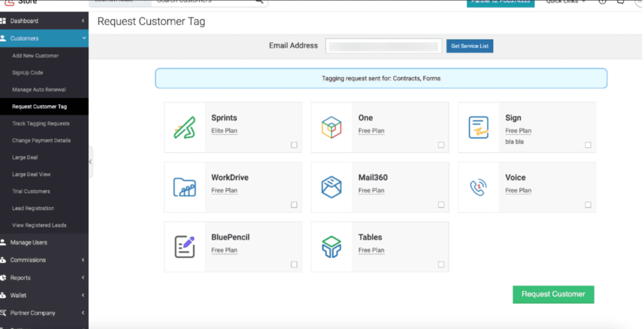Viewport: 644px width, 329px height.
Task: Tick the WorkDrive checkbox
Action: 294,205
